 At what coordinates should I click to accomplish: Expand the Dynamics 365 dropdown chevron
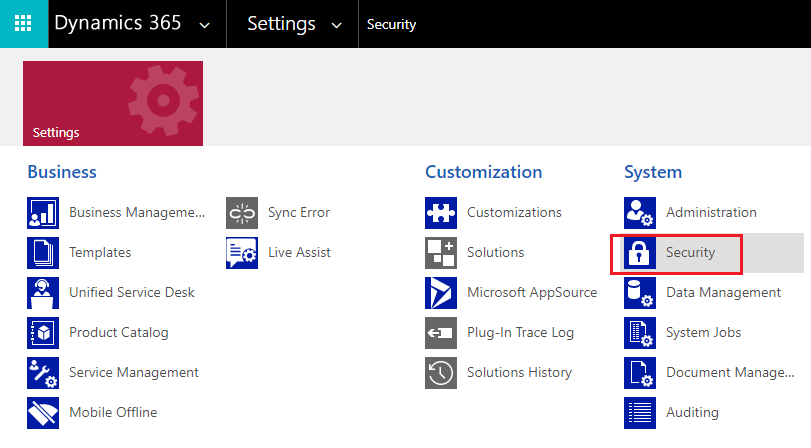coord(205,25)
